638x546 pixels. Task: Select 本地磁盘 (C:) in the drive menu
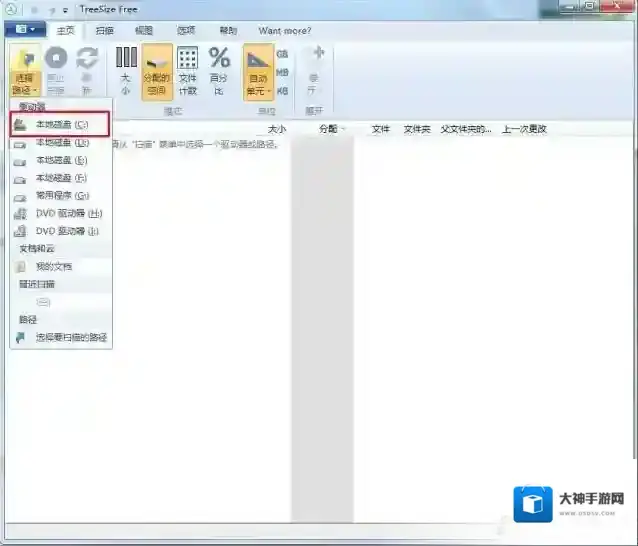pos(60,124)
